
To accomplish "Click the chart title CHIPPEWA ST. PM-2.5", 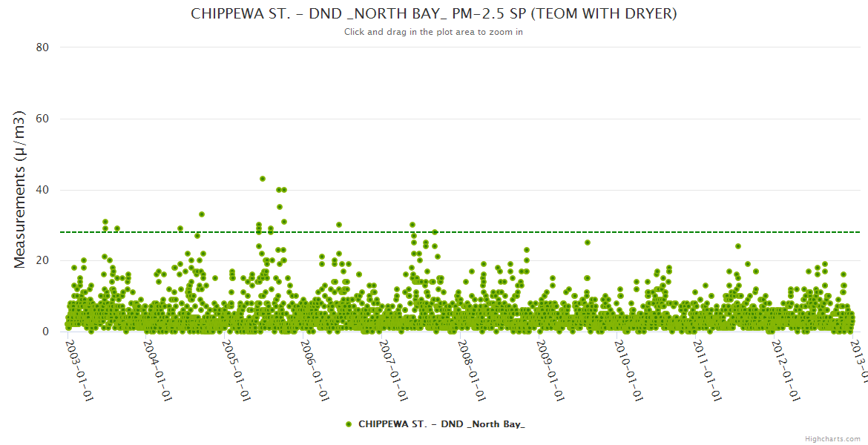I will click(x=434, y=14).
